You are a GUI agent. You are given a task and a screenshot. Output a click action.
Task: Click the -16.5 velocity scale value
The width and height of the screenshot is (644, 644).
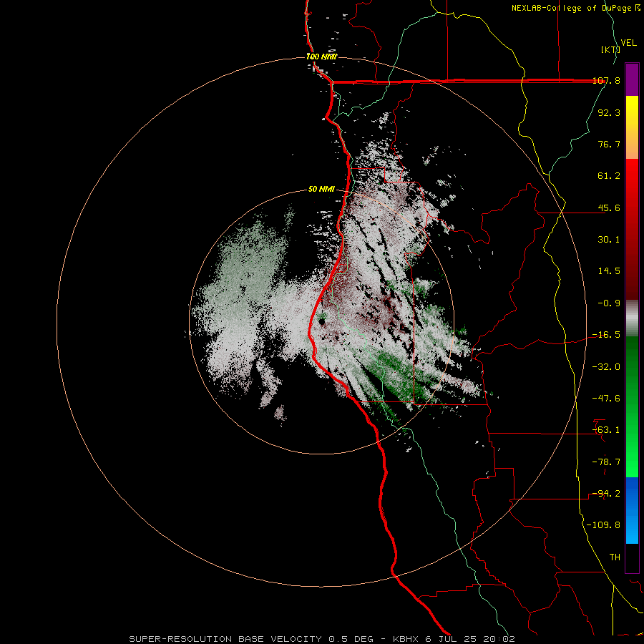click(x=606, y=335)
